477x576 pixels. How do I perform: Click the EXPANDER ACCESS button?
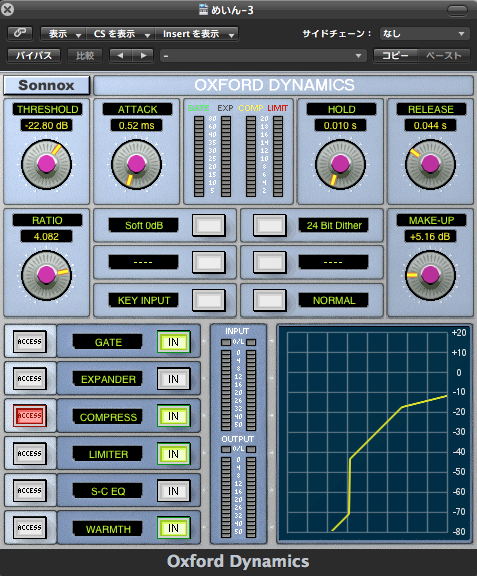point(30,379)
